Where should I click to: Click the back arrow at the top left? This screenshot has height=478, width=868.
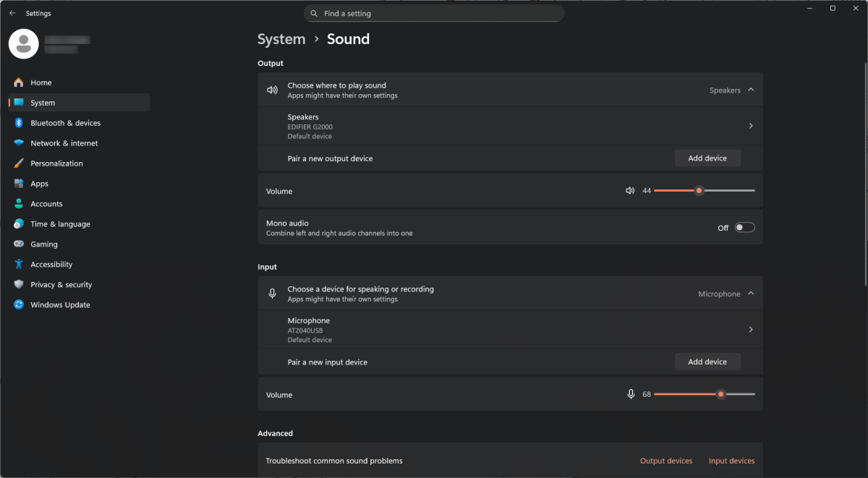coord(12,12)
